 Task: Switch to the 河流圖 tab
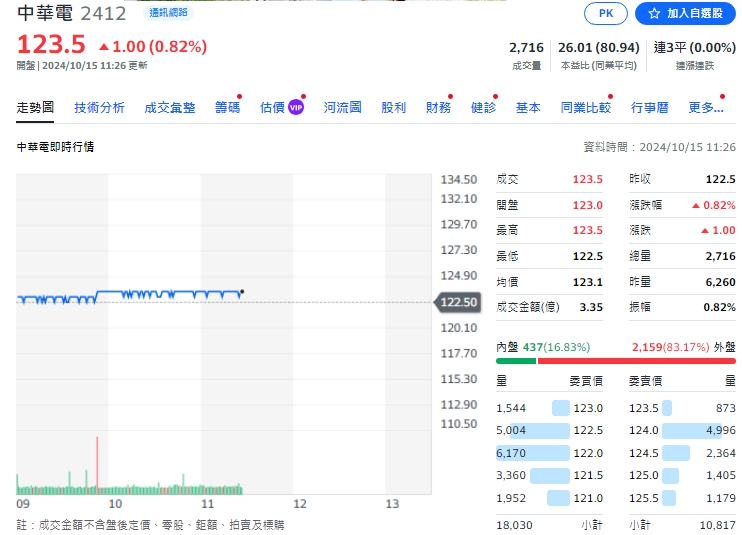pyautogui.click(x=343, y=107)
